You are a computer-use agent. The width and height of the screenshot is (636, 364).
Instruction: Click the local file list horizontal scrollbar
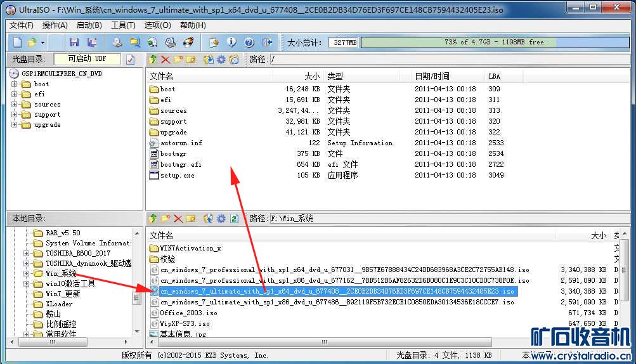(324, 342)
